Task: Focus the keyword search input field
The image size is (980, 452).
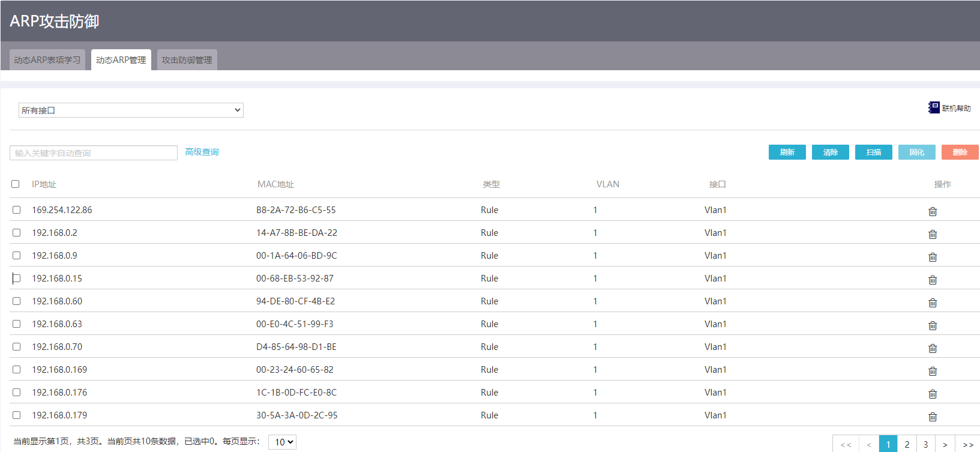Action: click(94, 153)
